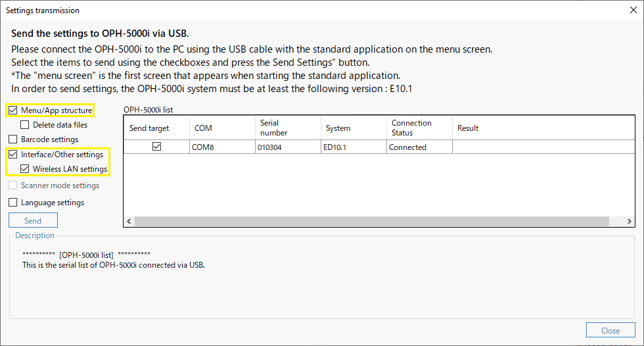Click the right arrow of the horizontal scrollbar
The image size is (644, 346).
(630, 221)
